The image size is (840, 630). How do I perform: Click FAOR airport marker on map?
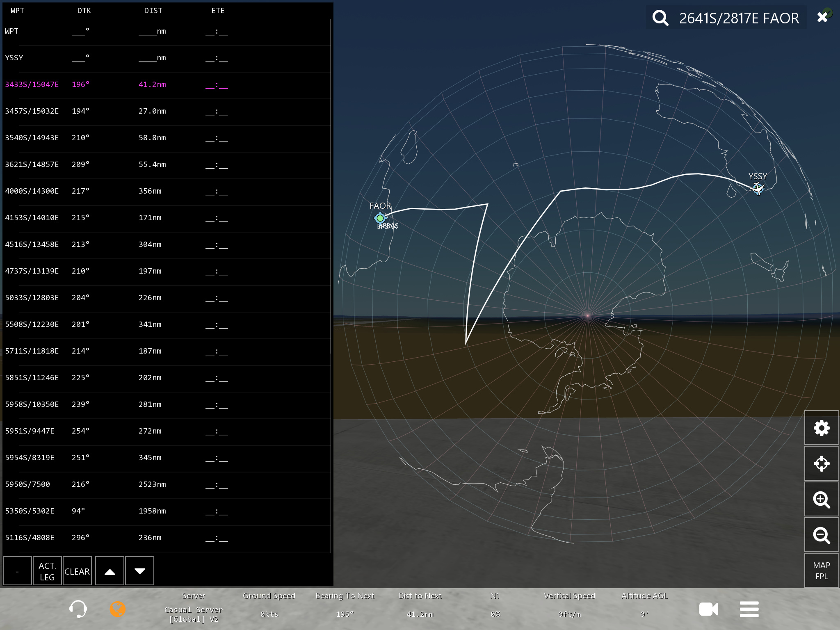380,218
